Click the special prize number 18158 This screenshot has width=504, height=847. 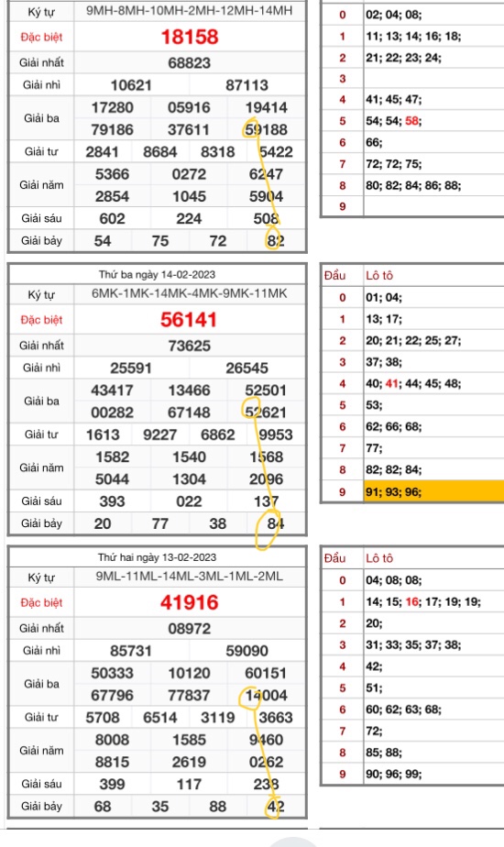(x=190, y=37)
